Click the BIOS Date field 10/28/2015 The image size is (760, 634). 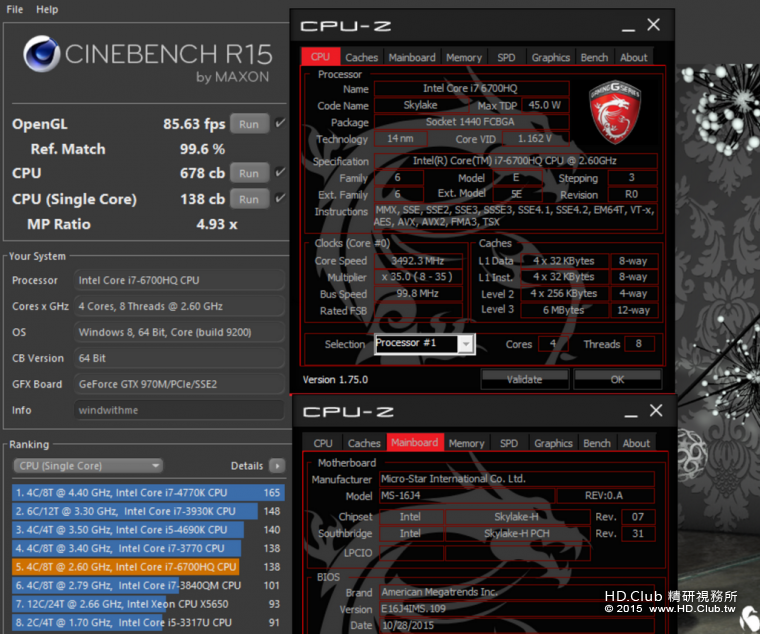click(x=517, y=625)
